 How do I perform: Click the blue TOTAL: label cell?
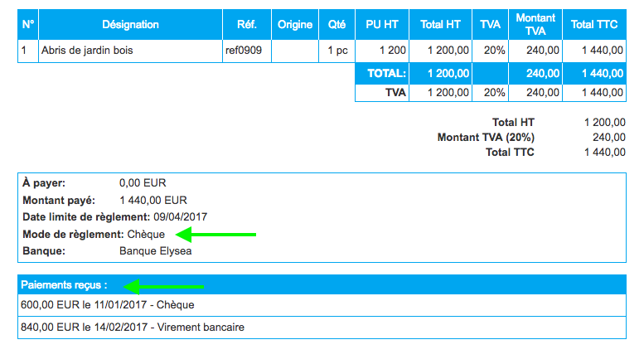click(383, 73)
